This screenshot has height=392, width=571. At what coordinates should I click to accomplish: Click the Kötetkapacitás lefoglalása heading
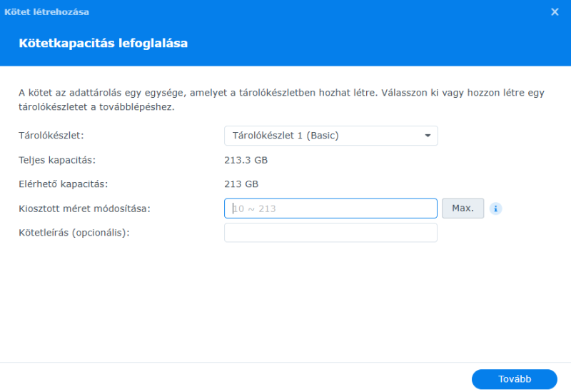103,44
